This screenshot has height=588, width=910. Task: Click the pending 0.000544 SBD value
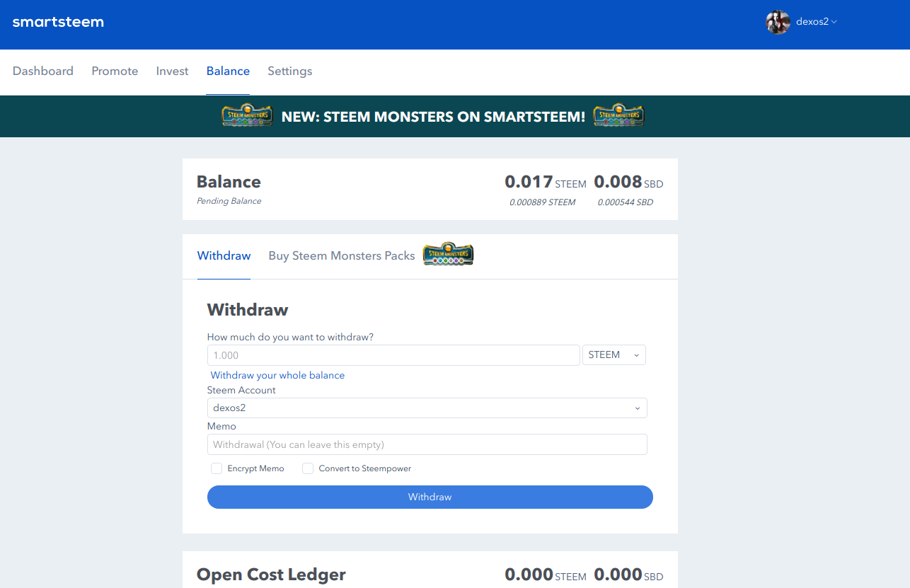pyautogui.click(x=625, y=202)
